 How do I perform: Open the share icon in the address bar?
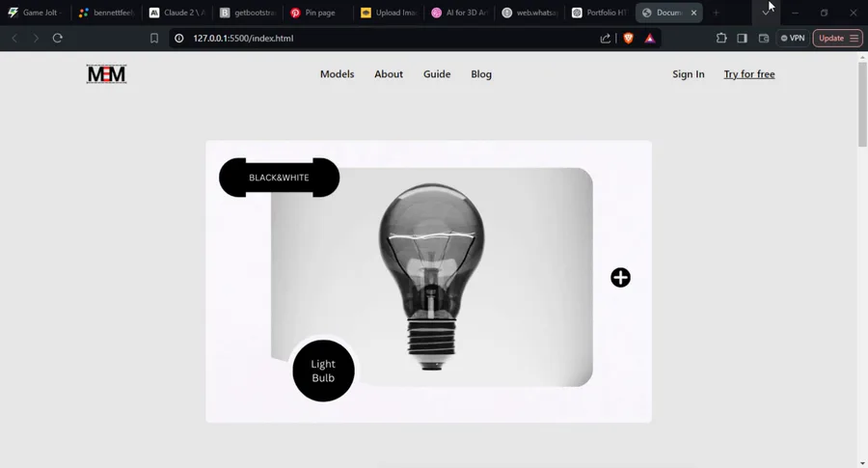[605, 39]
